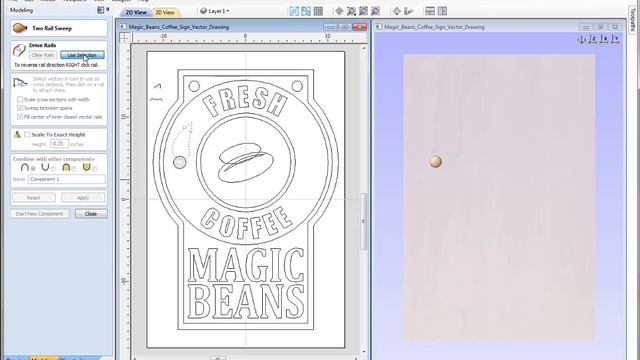
Task: Select the small shaded circle vector in 2D view
Action: coord(179,162)
